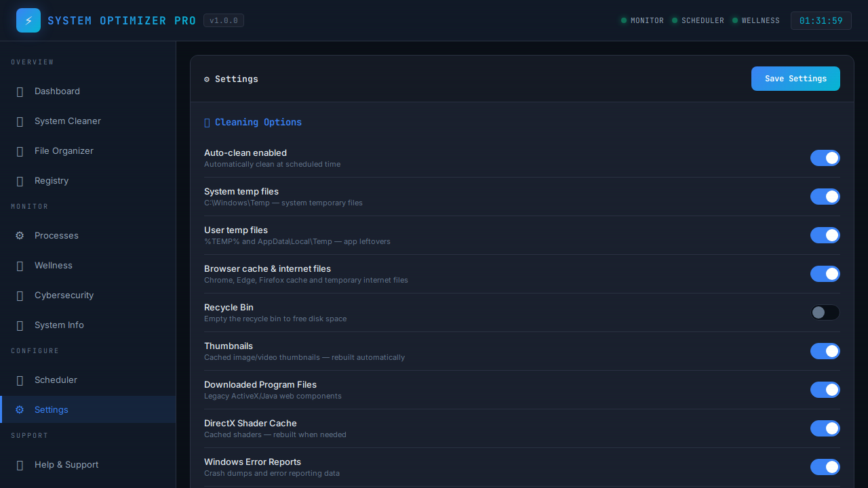868x488 pixels.
Task: Click the lightning bolt app logo
Action: tap(28, 20)
